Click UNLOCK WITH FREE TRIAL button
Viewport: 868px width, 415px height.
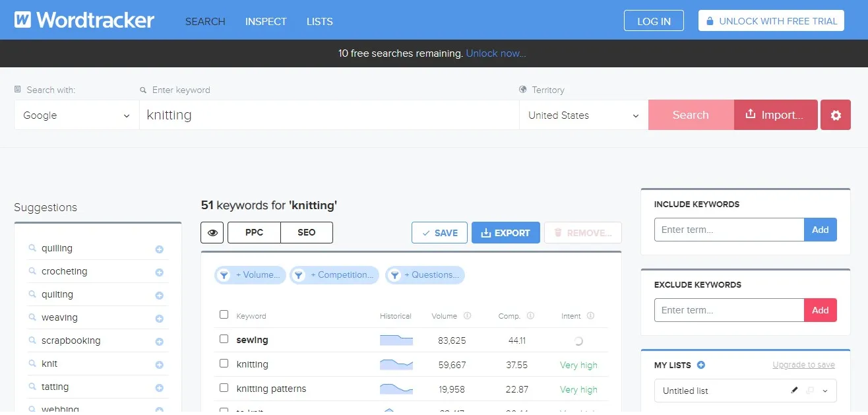tap(772, 20)
